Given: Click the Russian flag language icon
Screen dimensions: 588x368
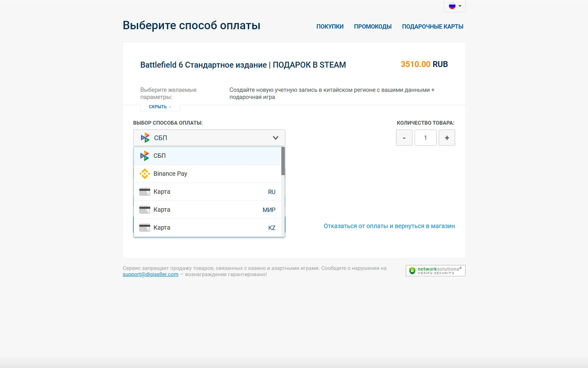Looking at the screenshot, I should 452,6.
